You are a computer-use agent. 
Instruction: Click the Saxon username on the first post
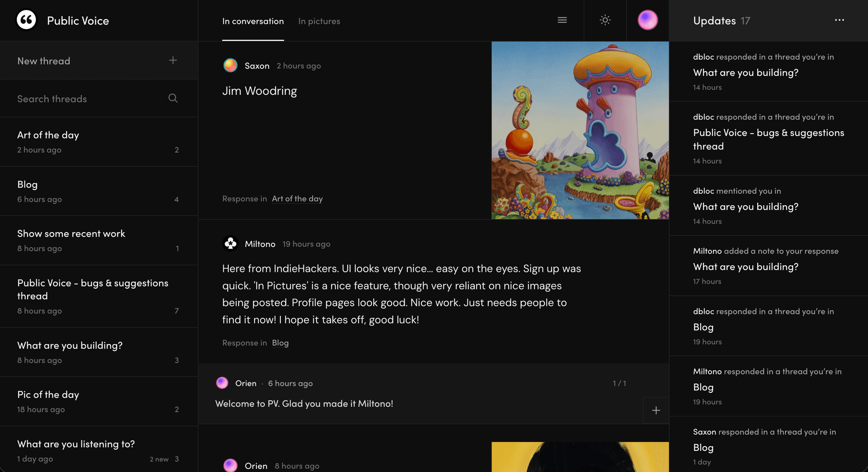pyautogui.click(x=257, y=65)
